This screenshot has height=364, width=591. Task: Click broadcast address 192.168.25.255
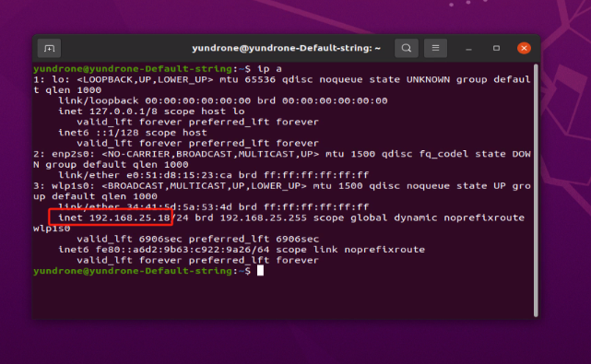coord(264,217)
